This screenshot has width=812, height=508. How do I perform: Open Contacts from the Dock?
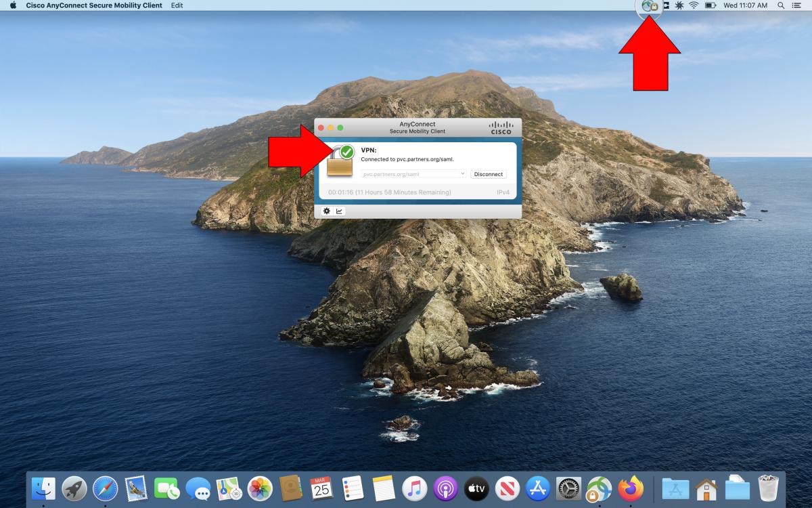coord(290,488)
